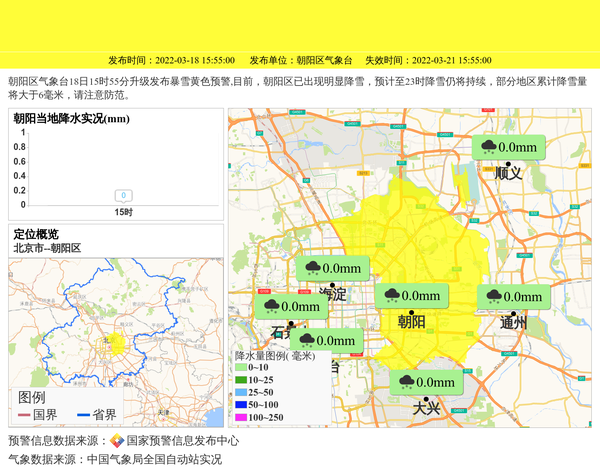
Task: Click the snow cloud icon above 通州
Action: click(492, 296)
